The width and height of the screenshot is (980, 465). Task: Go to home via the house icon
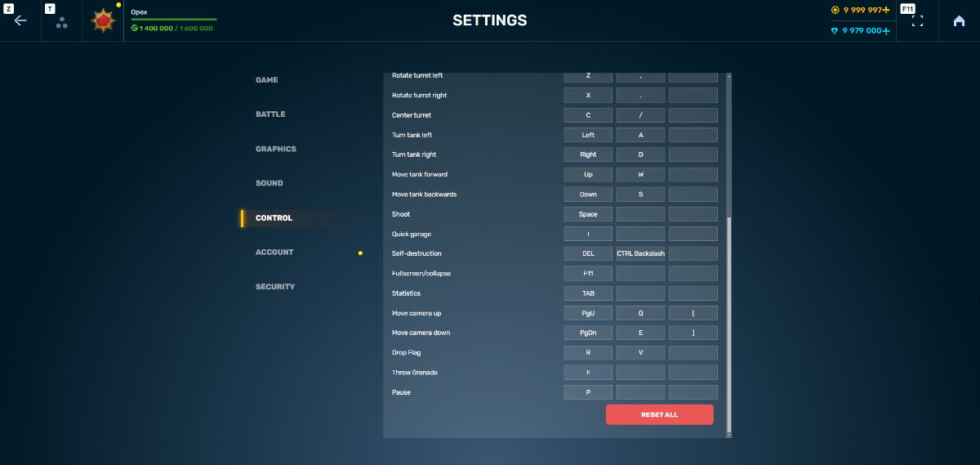pos(959,20)
